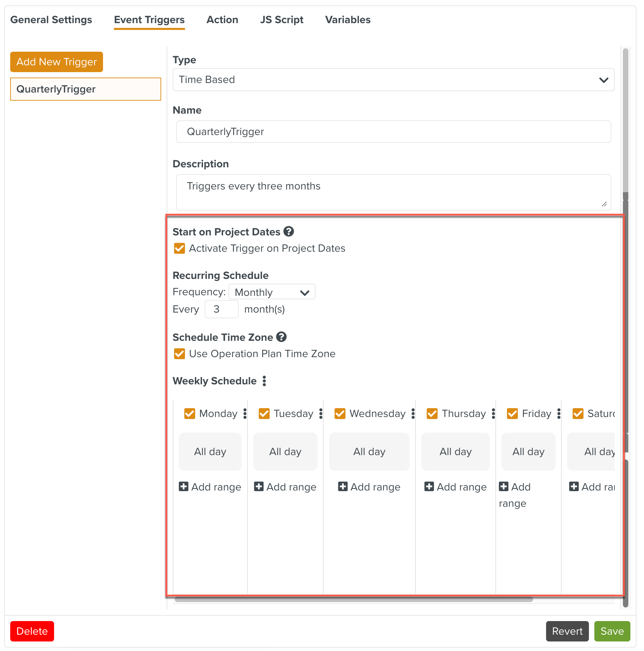Open the Weekly Schedule three-dot menu
The image size is (644, 651).
(x=264, y=381)
